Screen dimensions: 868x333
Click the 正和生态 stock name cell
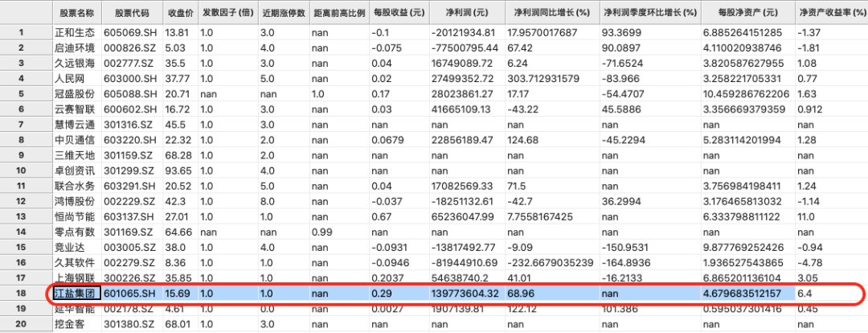[x=77, y=33]
